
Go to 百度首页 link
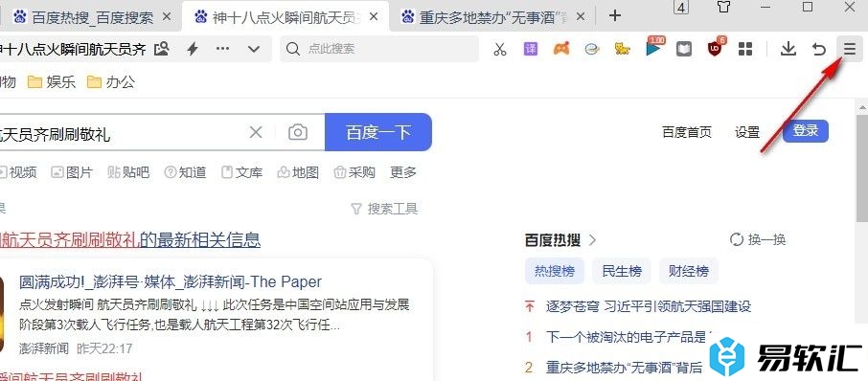[686, 132]
